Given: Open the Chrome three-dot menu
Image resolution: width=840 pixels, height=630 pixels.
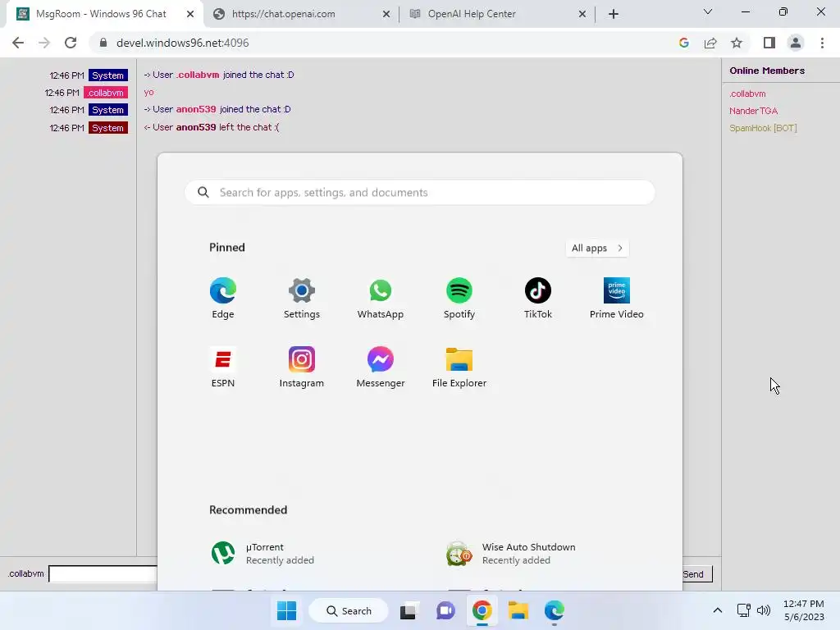Looking at the screenshot, I should coord(822,43).
